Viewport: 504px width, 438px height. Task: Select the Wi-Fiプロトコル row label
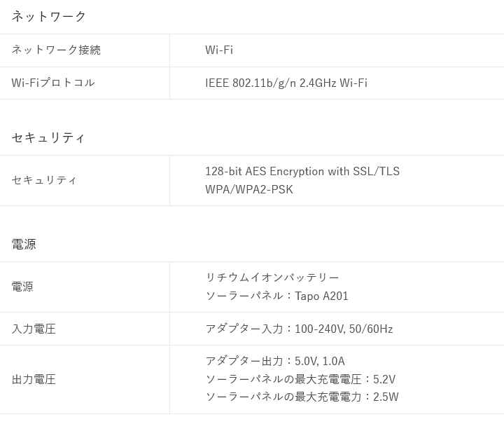pos(53,83)
